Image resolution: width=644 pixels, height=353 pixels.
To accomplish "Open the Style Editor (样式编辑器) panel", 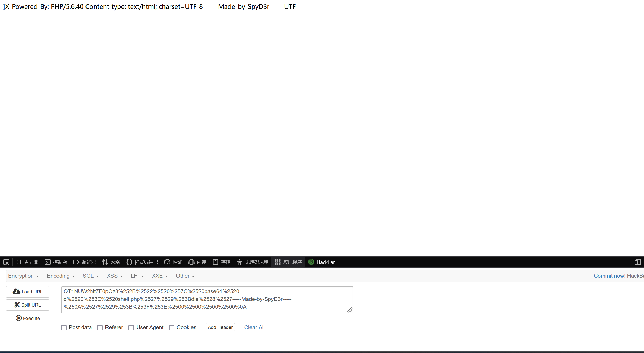I will coord(142,262).
